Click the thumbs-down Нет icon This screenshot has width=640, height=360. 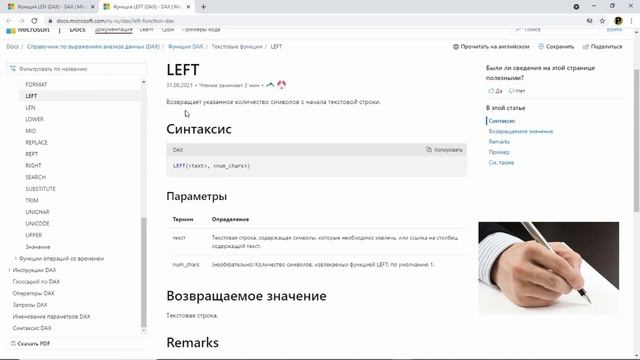click(511, 91)
